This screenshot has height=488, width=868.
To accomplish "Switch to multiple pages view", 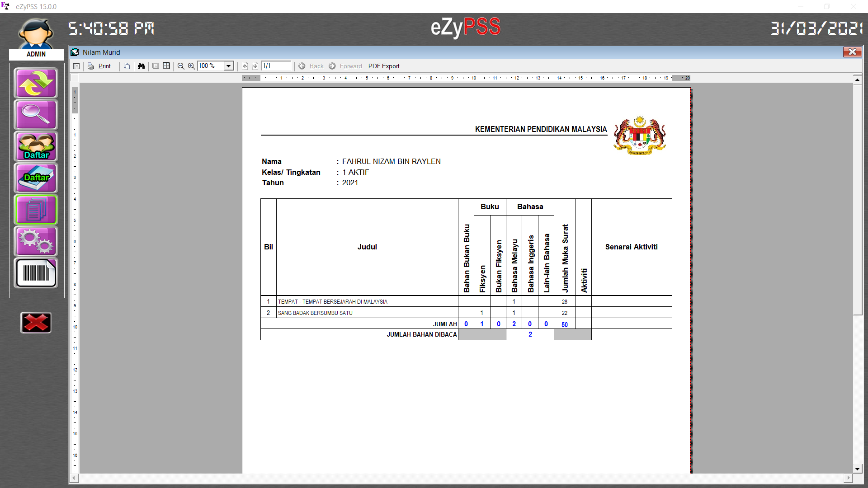I will (x=166, y=66).
